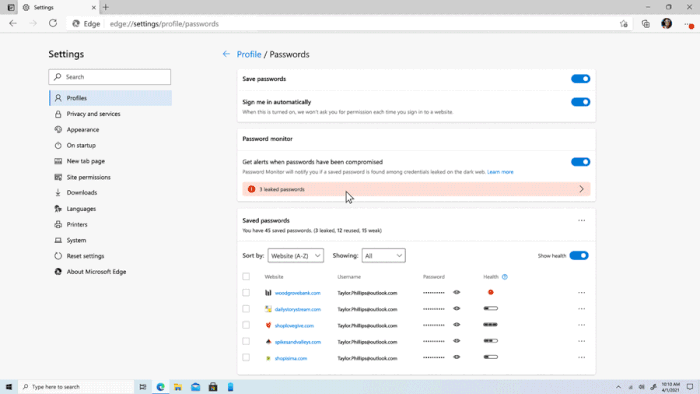Show hidden system tray icons
Screen dimensions: 700x394
click(618, 387)
